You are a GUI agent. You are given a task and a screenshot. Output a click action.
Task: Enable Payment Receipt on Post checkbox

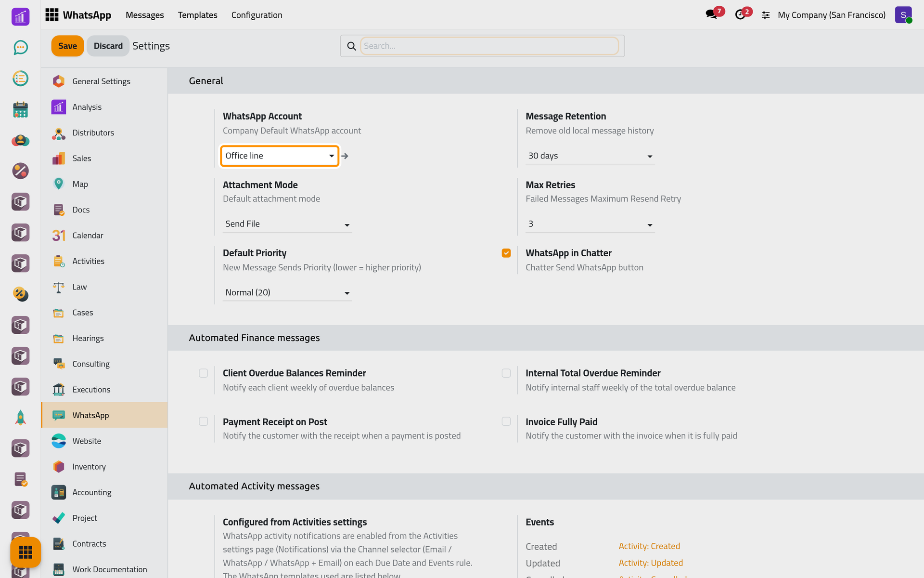pos(204,421)
